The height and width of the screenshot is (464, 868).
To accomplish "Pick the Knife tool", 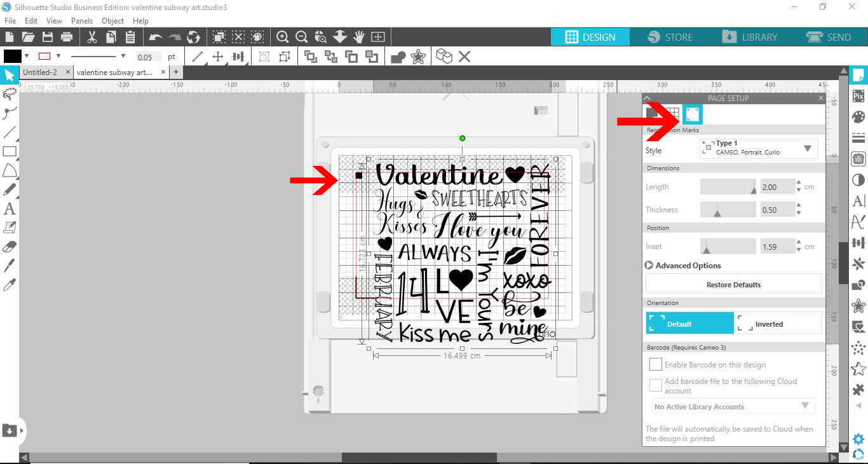I will click(10, 266).
